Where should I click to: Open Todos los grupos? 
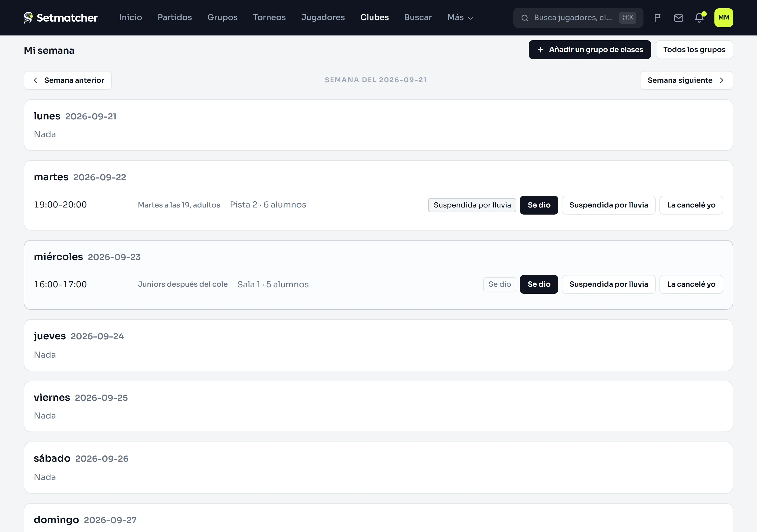click(694, 50)
